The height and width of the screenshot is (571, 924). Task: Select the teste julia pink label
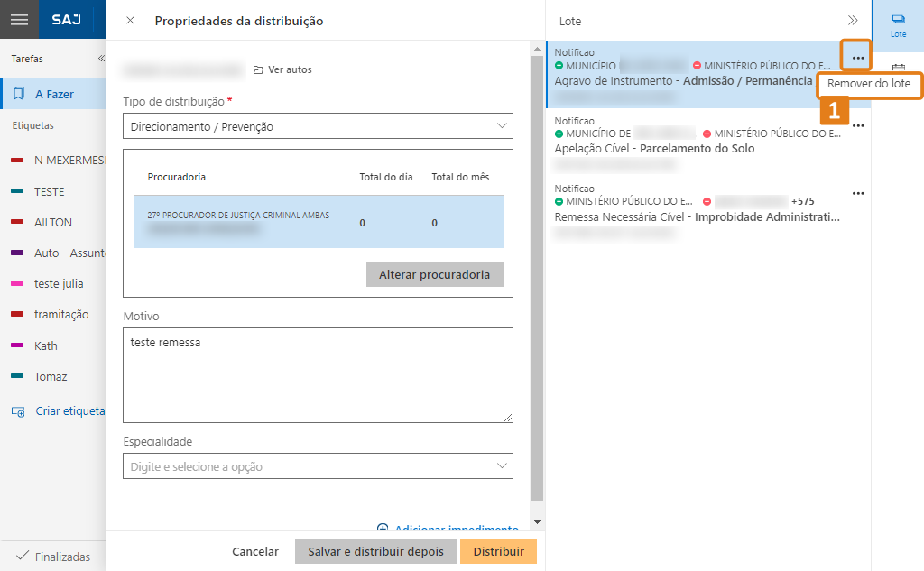pos(58,283)
